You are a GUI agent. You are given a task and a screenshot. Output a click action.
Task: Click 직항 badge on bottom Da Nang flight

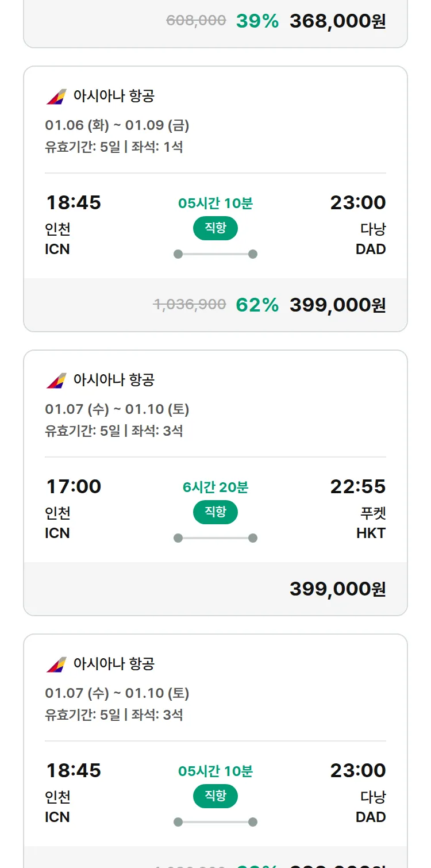click(x=215, y=796)
